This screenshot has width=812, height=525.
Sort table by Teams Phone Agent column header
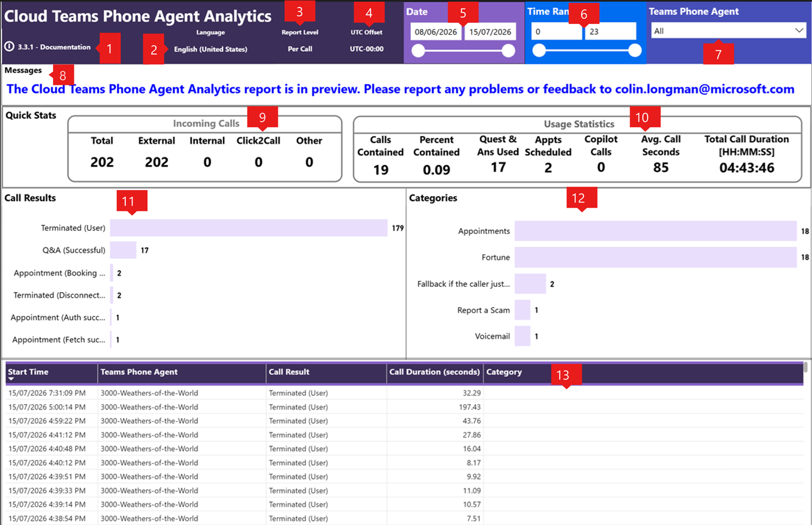click(182, 373)
